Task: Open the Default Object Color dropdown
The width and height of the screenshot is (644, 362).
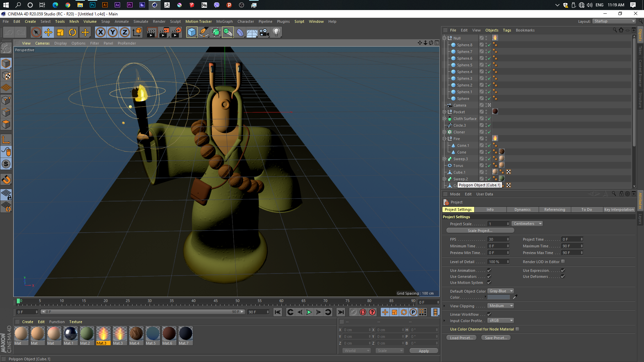Action: pyautogui.click(x=500, y=291)
